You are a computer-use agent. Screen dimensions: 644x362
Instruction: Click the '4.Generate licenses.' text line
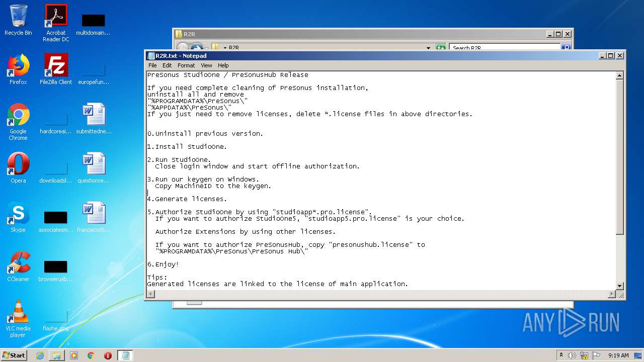click(x=187, y=199)
